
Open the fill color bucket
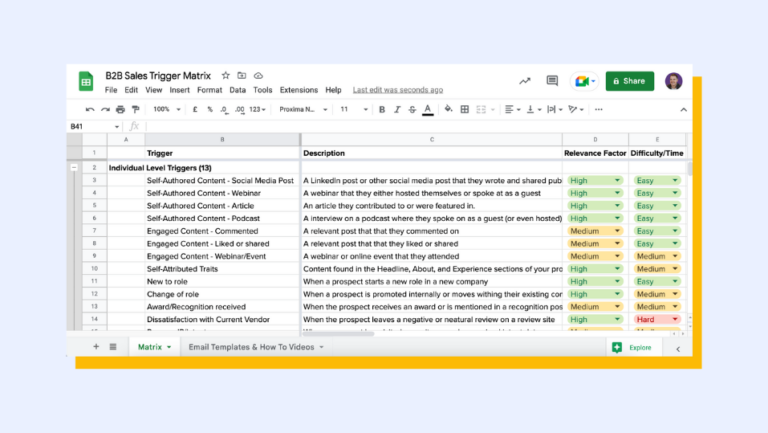point(448,109)
